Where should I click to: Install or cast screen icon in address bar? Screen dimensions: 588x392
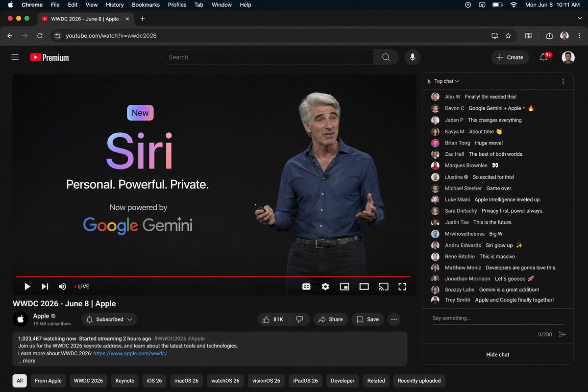coord(494,36)
